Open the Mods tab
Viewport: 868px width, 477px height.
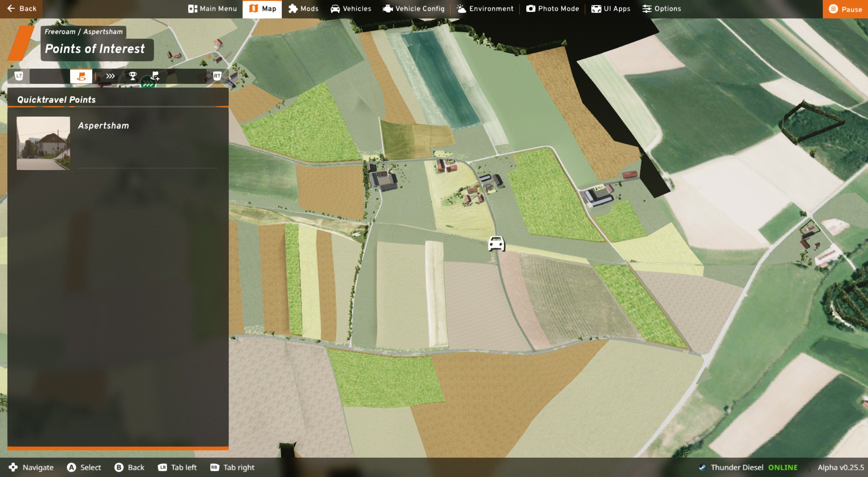(x=303, y=9)
